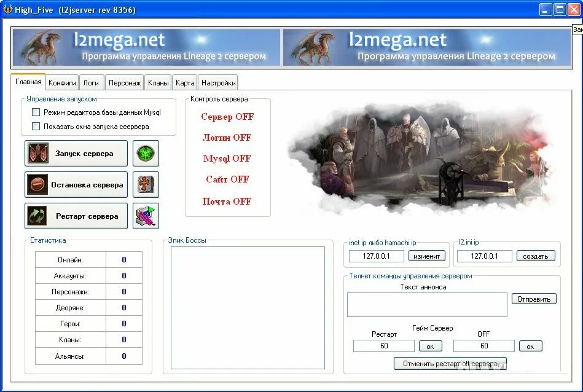Stop the server with Остановка сервера
The image size is (583, 392).
(76, 184)
